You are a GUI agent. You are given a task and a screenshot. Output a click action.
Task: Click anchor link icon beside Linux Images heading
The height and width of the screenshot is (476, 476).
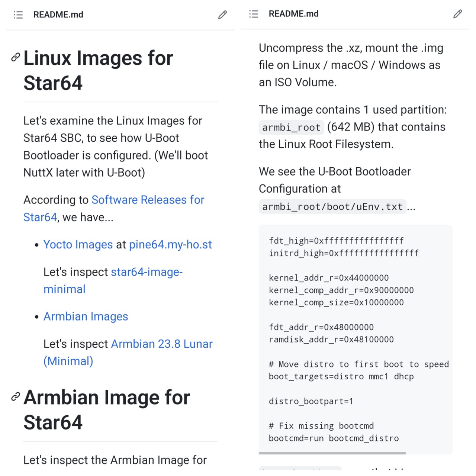pos(16,57)
